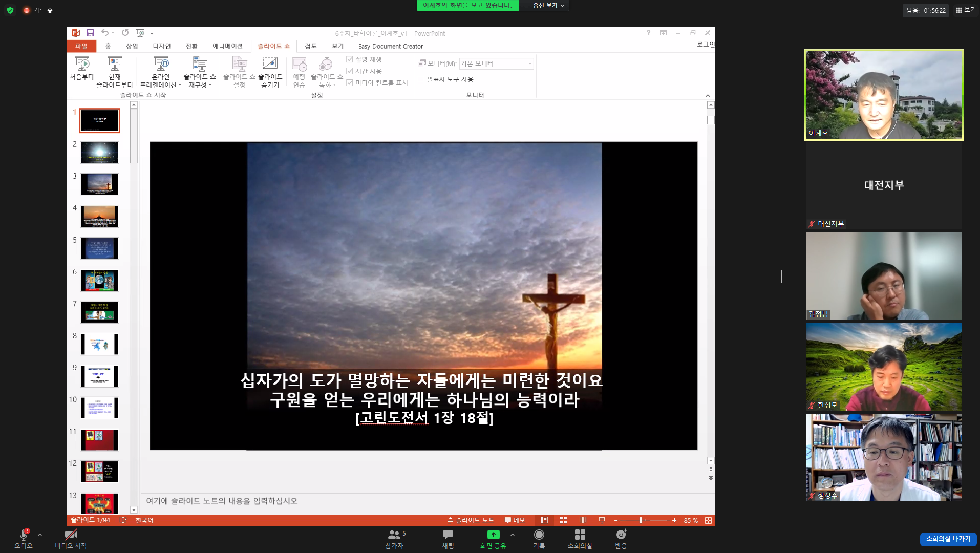Click language indicator 한국어 in status bar
The image size is (980, 553).
coord(144,520)
